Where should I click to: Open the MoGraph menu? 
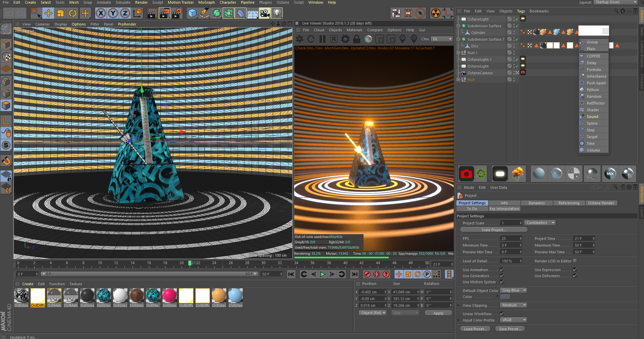pyautogui.click(x=206, y=2)
